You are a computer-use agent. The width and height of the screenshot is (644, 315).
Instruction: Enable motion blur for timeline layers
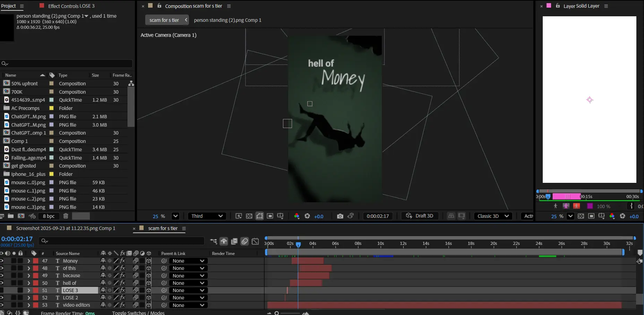tap(244, 241)
